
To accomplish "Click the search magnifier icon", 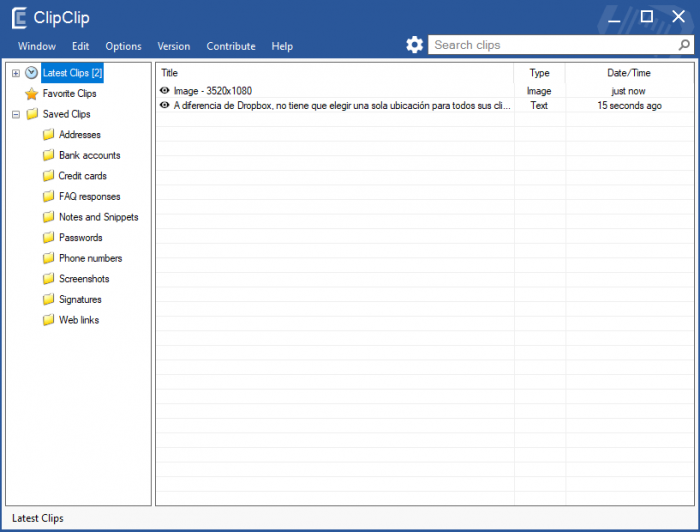I will click(x=684, y=45).
